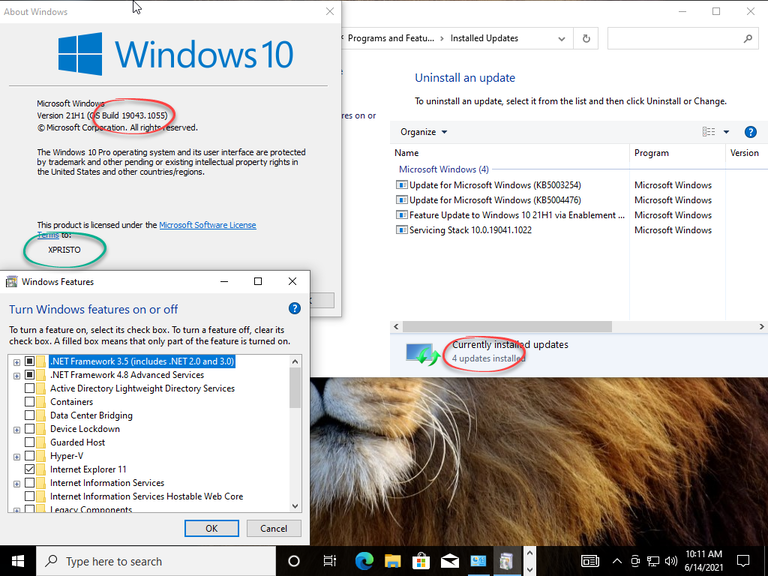The width and height of the screenshot is (768, 576).
Task: Select the KB5003254 update icon
Action: [402, 185]
